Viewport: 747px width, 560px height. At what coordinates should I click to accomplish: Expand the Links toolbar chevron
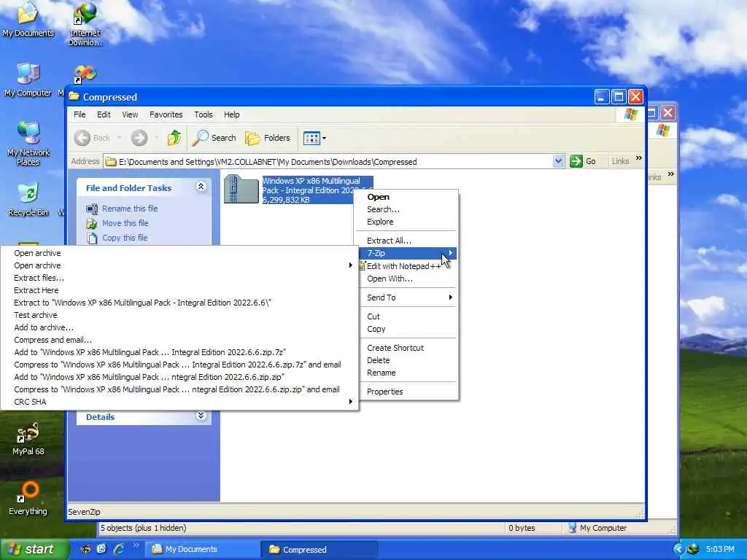(639, 158)
